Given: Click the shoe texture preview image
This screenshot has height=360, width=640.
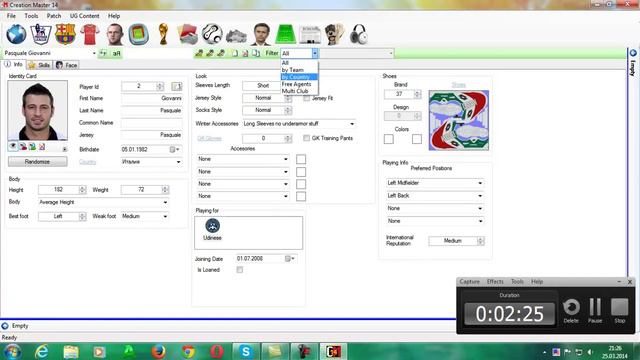Looking at the screenshot, I should (459, 120).
